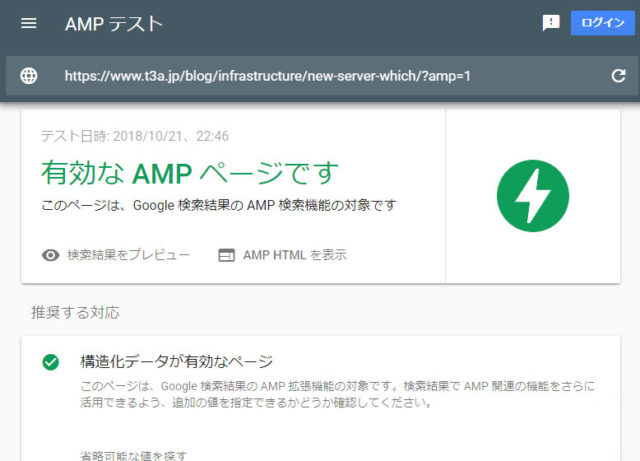
Task: Click the feedback speech bubble icon
Action: pos(551,23)
